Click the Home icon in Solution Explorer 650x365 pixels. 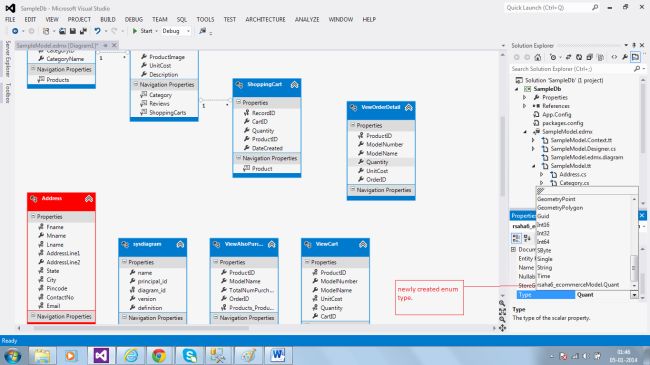tap(538, 57)
